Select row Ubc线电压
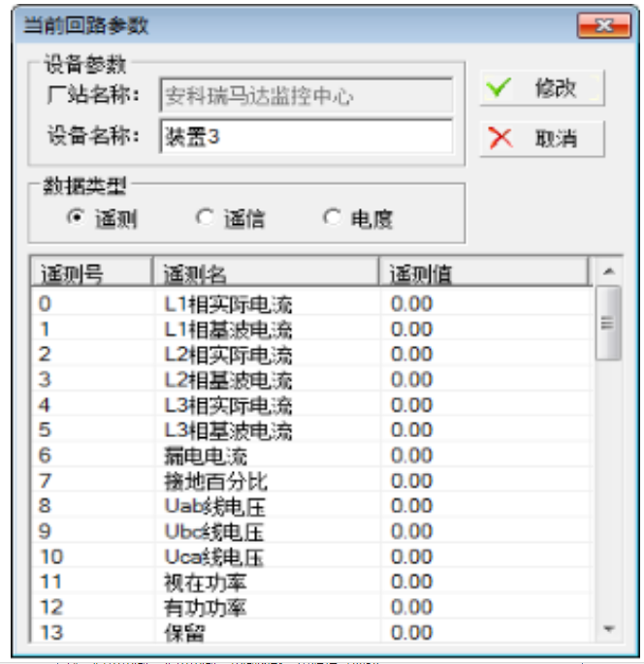This screenshot has height=664, width=644. (x=311, y=531)
